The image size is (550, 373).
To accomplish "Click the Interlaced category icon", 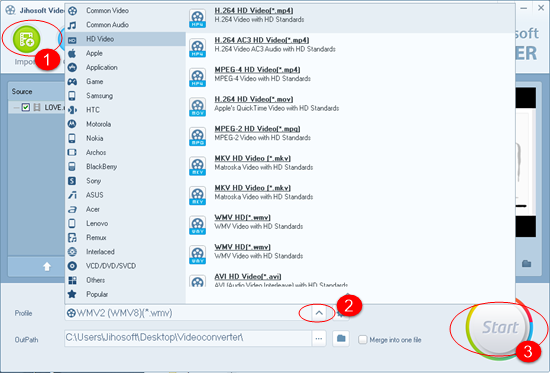I will pyautogui.click(x=72, y=252).
